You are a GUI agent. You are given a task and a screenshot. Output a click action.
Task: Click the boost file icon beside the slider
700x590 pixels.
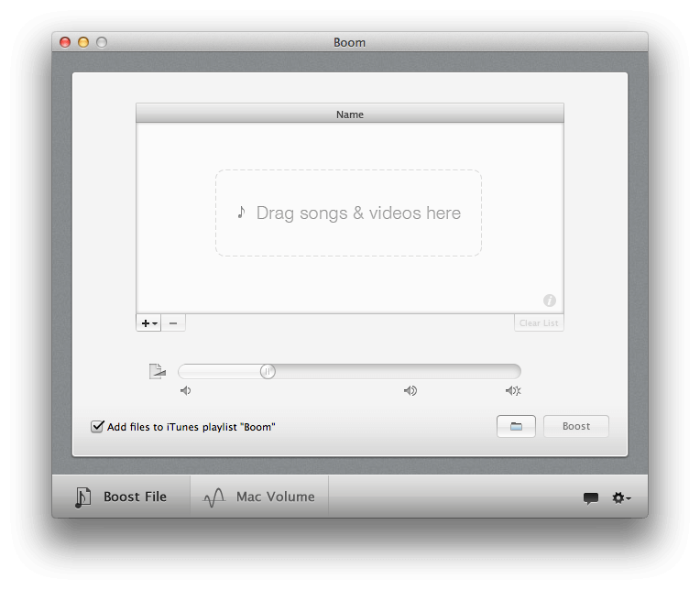pyautogui.click(x=158, y=371)
